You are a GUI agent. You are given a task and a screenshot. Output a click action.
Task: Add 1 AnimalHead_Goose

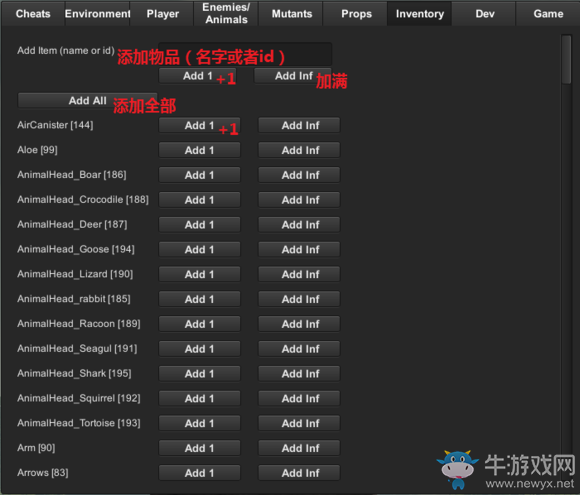pos(199,249)
